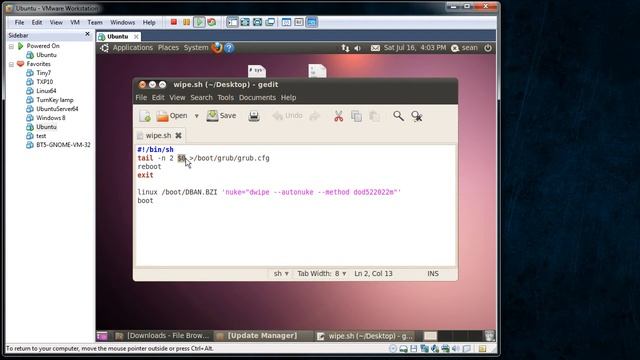Click the Redo arrow icon in gedit
The height and width of the screenshot is (360, 640).
314,117
